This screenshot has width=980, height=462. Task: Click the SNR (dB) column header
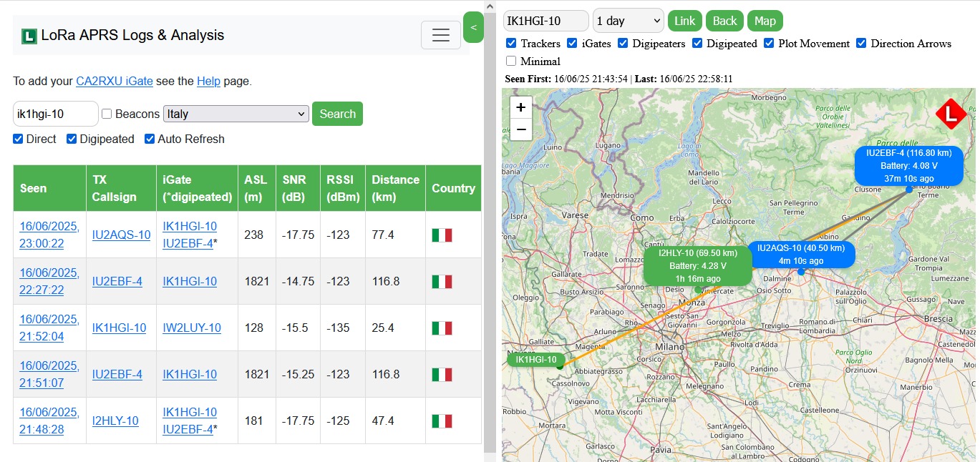298,188
